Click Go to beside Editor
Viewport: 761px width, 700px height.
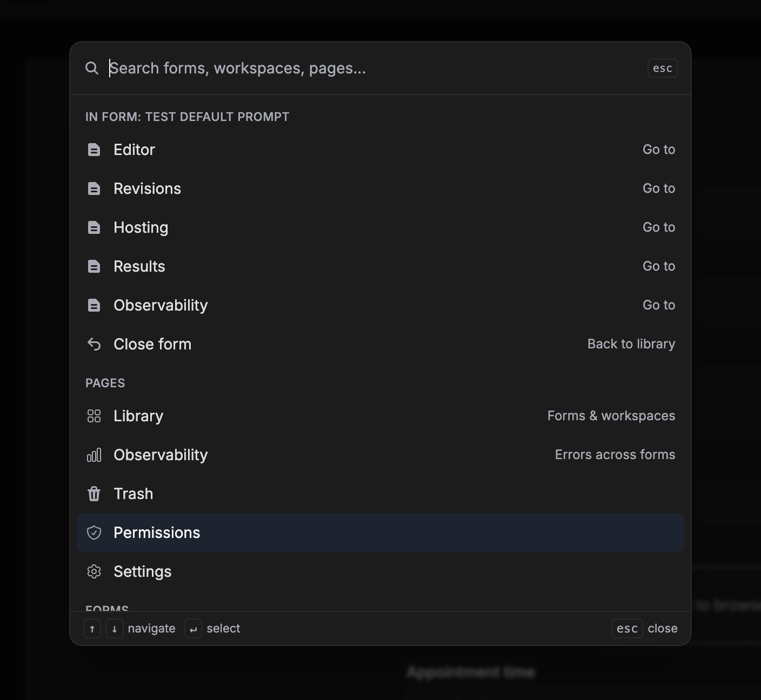pyautogui.click(x=659, y=150)
